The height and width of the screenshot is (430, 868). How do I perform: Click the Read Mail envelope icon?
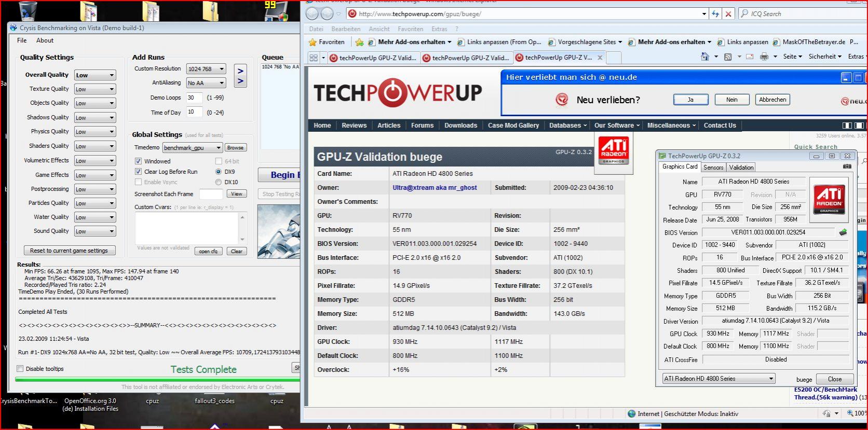coord(750,57)
